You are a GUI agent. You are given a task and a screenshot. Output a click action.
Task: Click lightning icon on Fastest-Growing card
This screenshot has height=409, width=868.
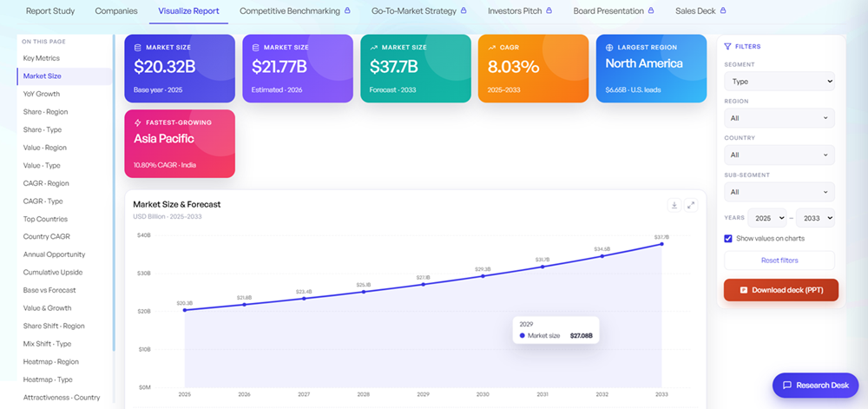[x=137, y=122]
